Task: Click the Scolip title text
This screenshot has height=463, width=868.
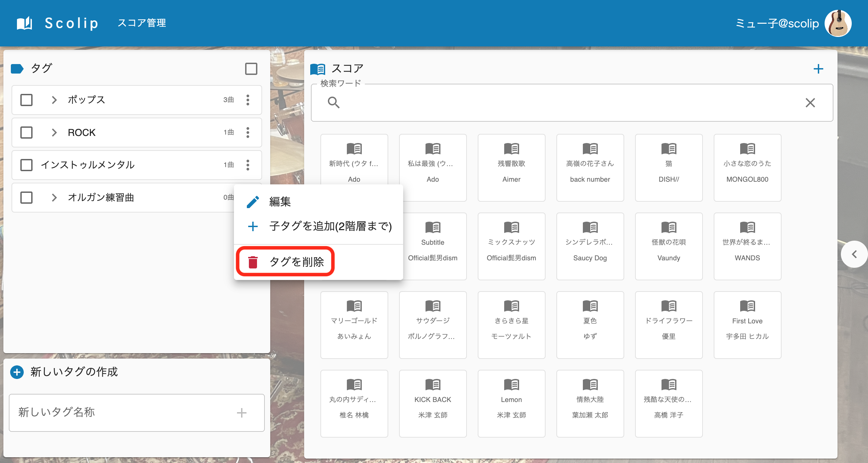Action: point(72,23)
